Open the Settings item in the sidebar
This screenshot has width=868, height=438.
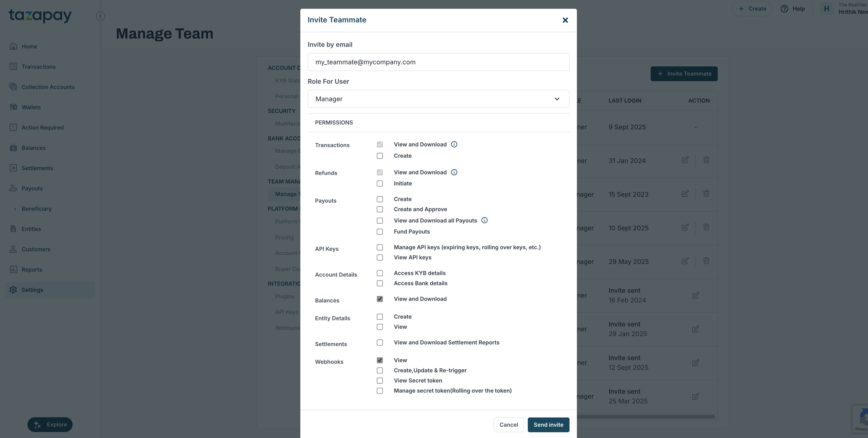[x=32, y=290]
